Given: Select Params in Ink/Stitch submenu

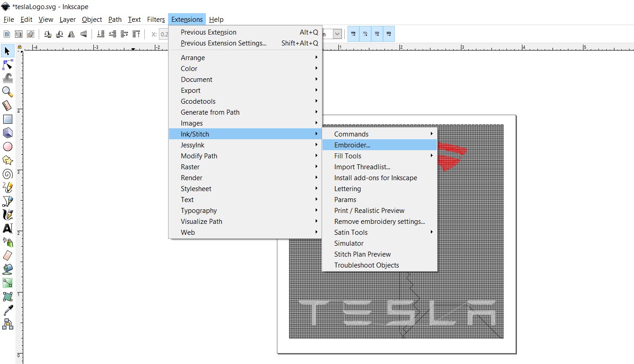Looking at the screenshot, I should coord(380,200).
